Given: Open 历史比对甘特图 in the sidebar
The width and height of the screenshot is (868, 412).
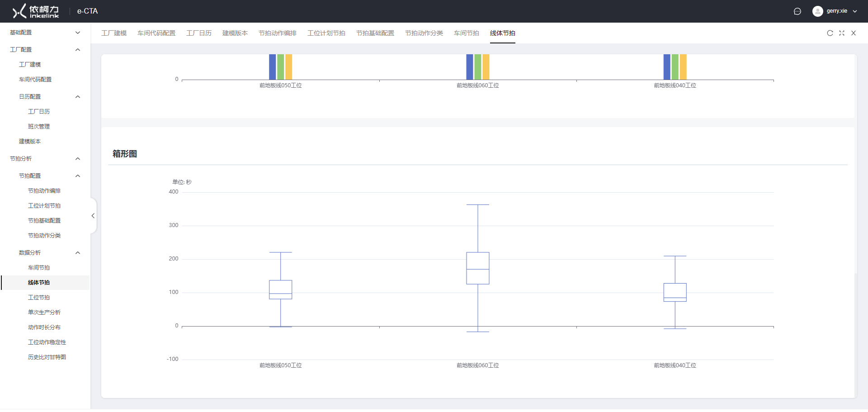Looking at the screenshot, I should (47, 357).
